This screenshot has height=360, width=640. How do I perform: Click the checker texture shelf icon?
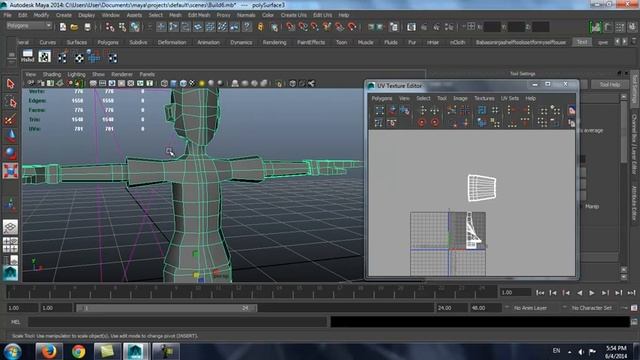point(44,57)
